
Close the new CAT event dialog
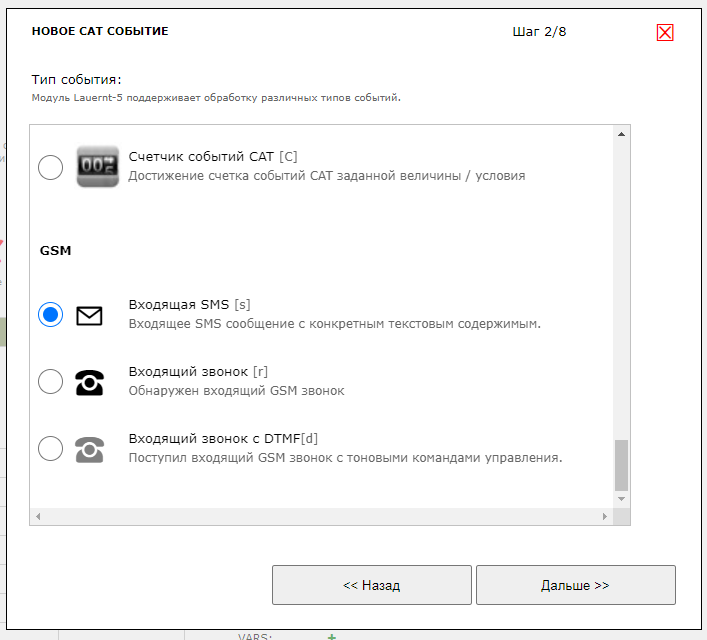(x=665, y=32)
